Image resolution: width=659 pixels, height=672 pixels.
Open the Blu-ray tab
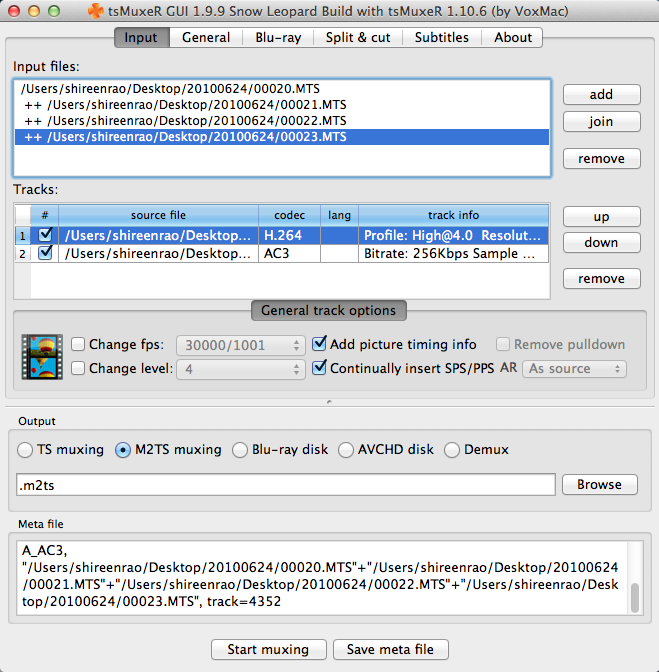278,38
